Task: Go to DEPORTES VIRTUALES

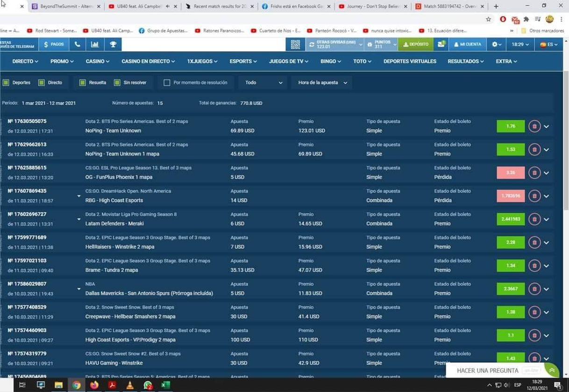Action: tap(410, 62)
